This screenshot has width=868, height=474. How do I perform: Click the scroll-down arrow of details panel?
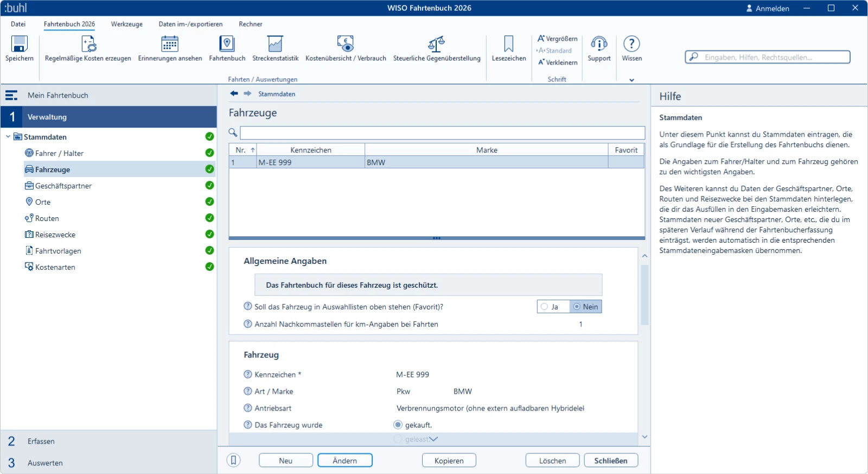pyautogui.click(x=644, y=437)
